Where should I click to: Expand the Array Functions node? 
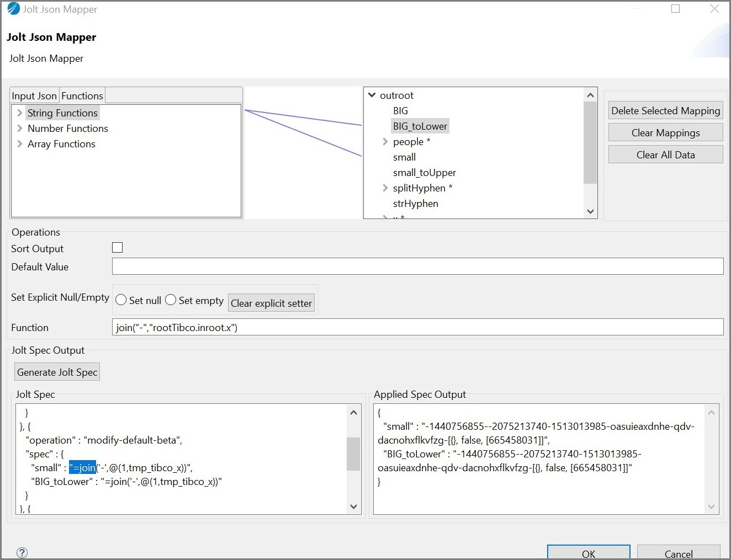[x=20, y=144]
